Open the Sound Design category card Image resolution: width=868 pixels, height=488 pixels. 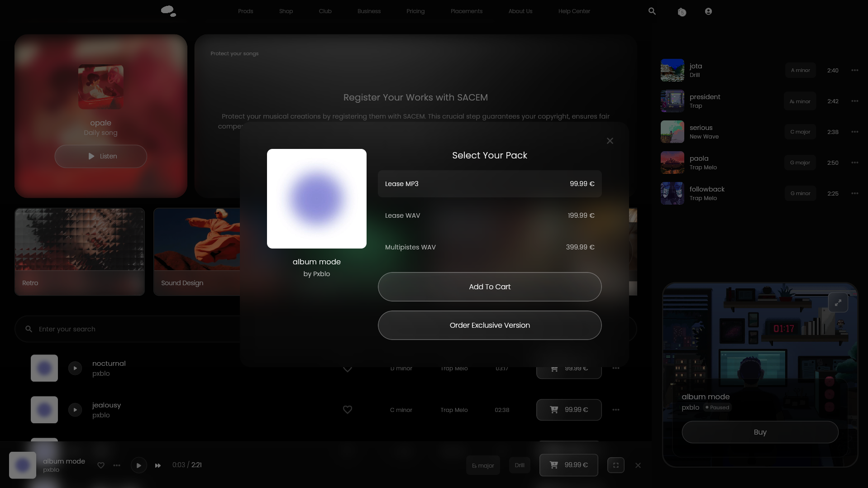coord(197,252)
